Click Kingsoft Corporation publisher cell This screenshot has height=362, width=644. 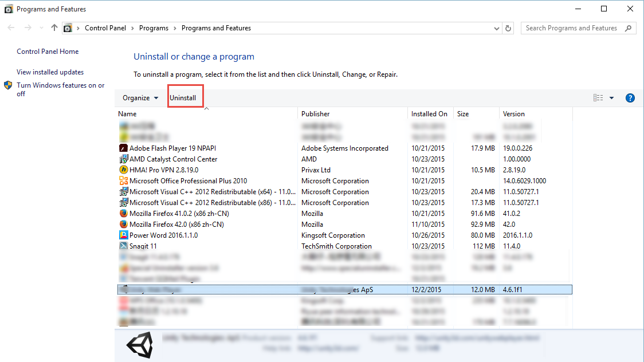(333, 235)
